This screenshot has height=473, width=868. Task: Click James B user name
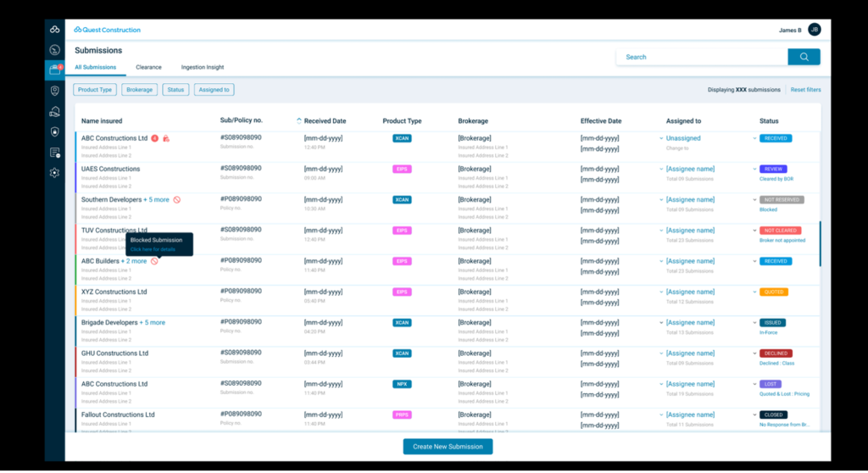click(x=790, y=31)
